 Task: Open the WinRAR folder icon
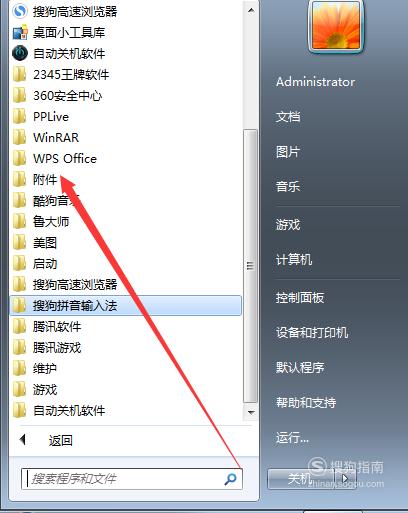click(x=19, y=137)
